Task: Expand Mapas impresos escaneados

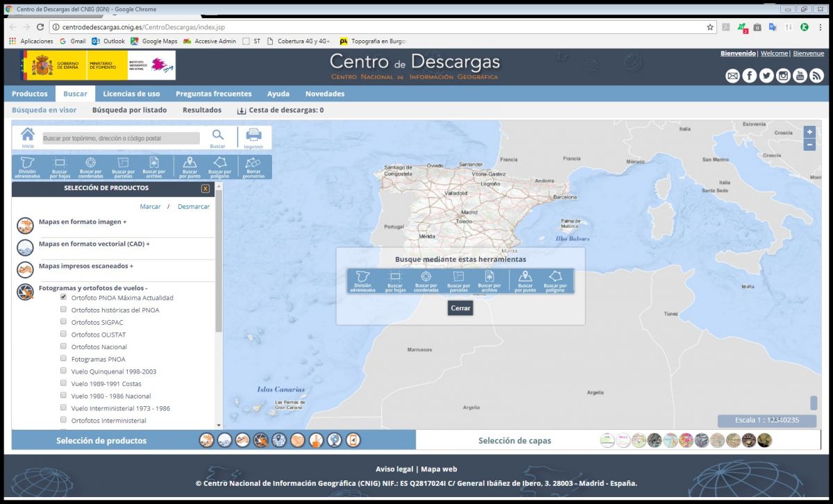Action: pos(86,266)
